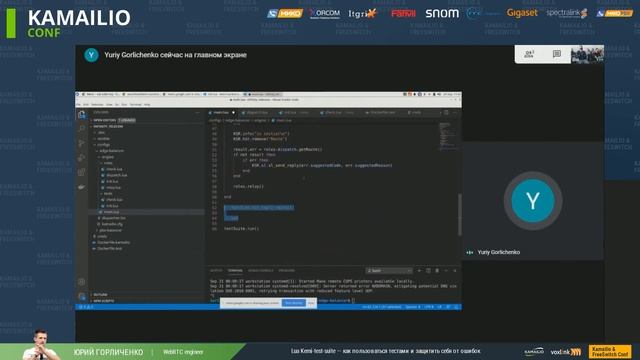This screenshot has width=640, height=360.
Task: Kill terminal with the trash icon
Action: [x=437, y=271]
